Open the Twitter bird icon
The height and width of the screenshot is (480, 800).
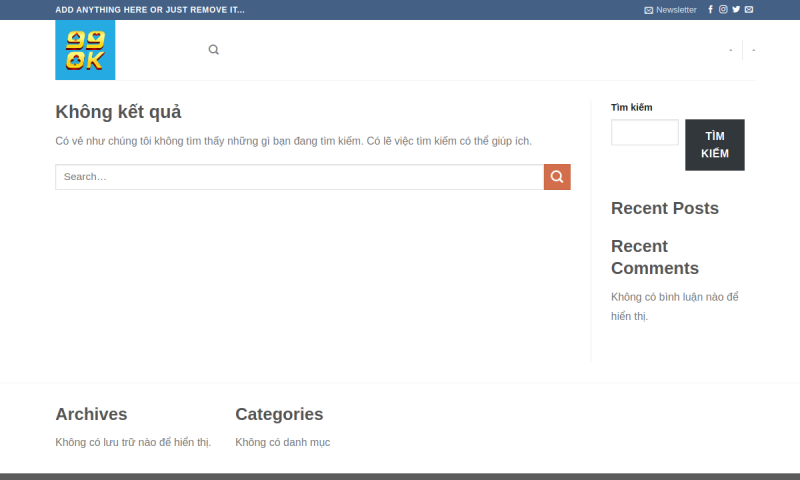tap(736, 10)
